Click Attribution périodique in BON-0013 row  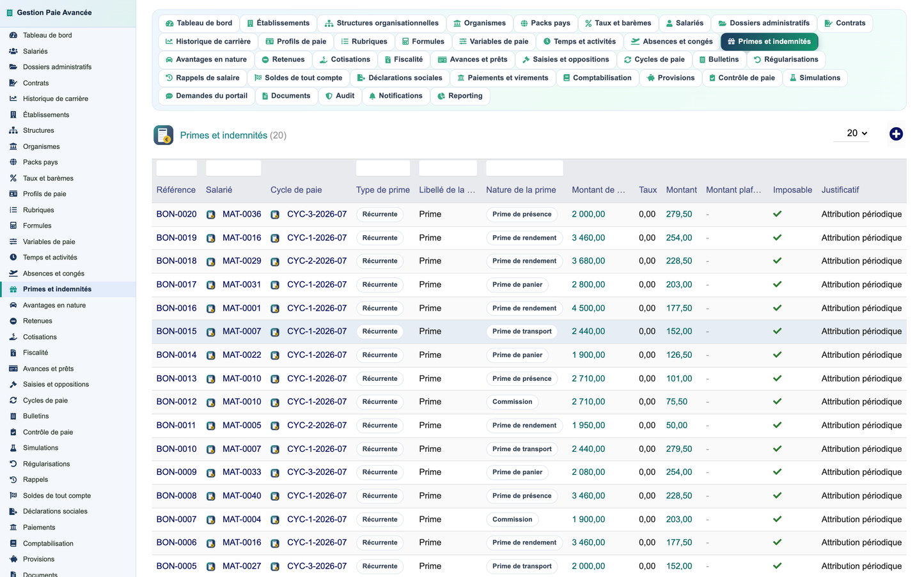pyautogui.click(x=861, y=378)
